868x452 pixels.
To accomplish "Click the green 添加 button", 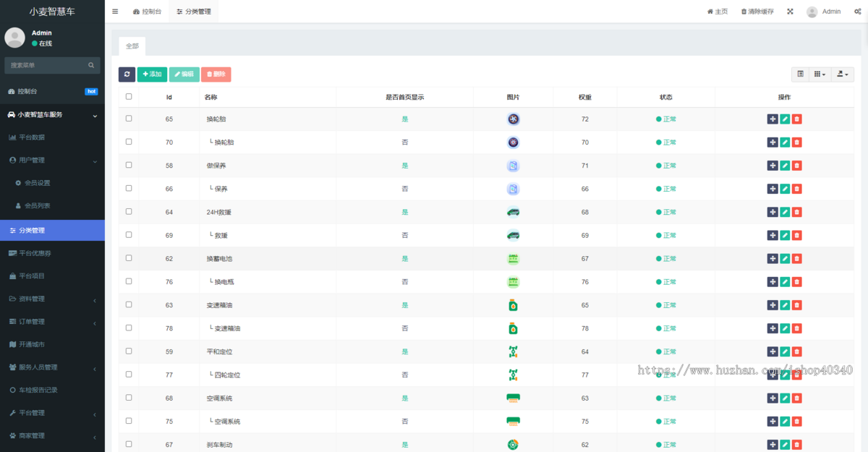I will click(152, 74).
